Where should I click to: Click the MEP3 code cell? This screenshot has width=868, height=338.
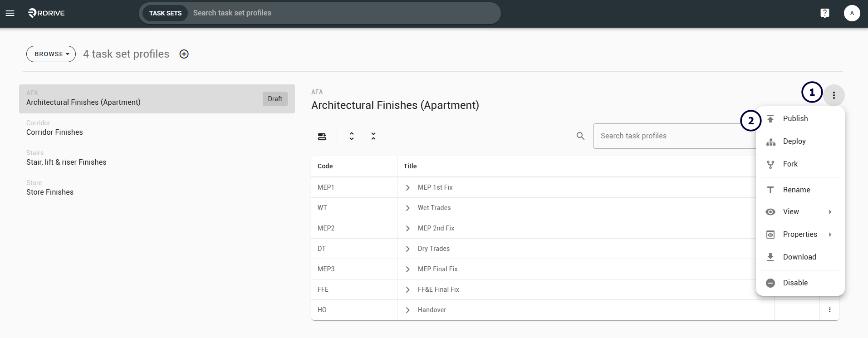(354, 269)
